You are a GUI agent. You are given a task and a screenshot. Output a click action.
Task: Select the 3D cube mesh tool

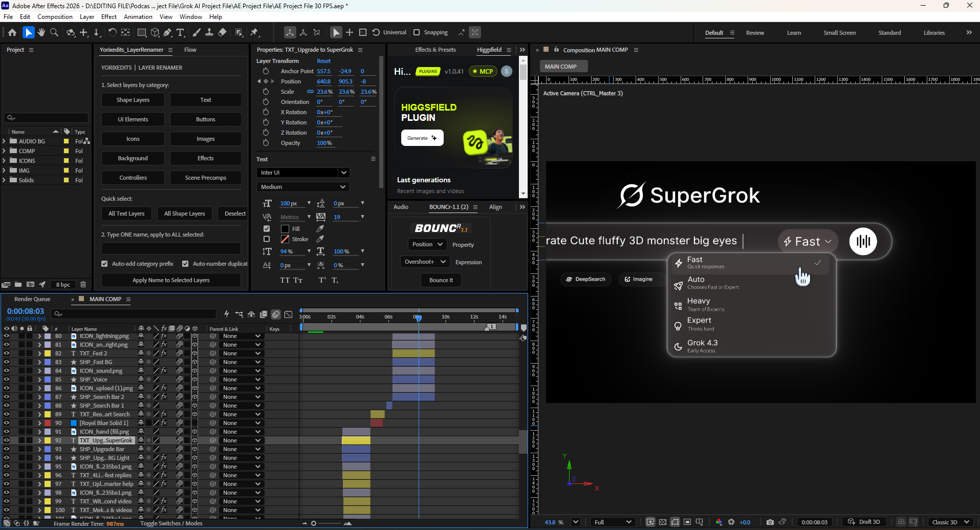155,32
